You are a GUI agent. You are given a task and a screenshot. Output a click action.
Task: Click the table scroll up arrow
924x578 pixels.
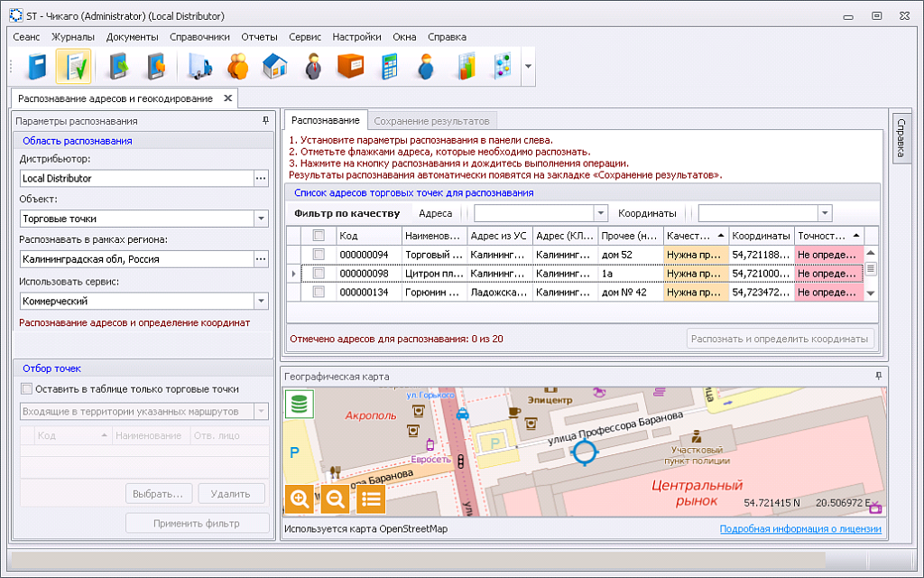[x=871, y=253]
